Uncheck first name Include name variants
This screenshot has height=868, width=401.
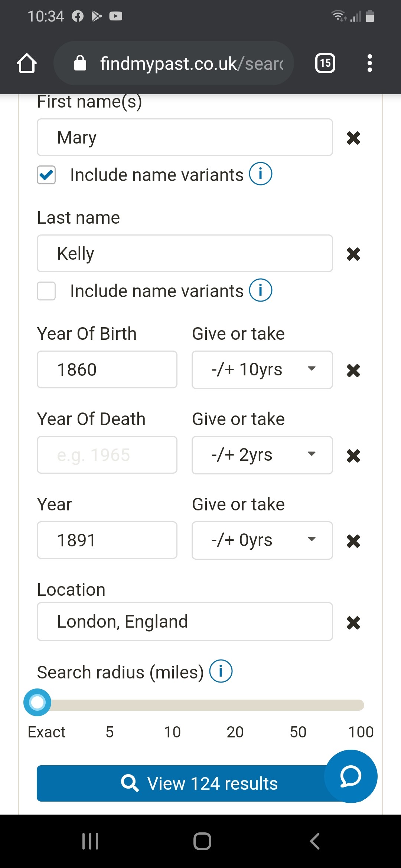click(46, 175)
